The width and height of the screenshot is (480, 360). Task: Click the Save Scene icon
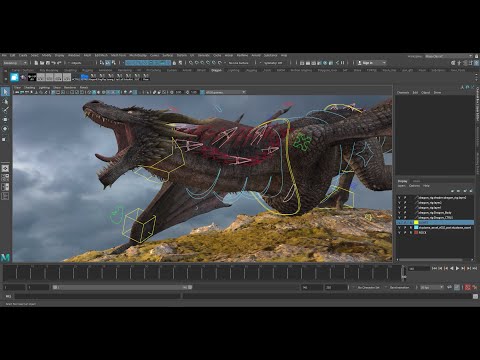[48, 63]
